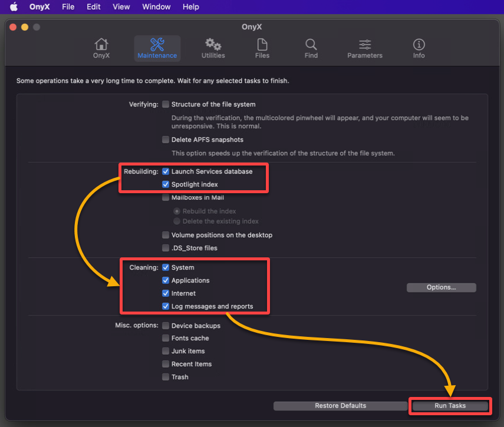Open the Parameters sliders icon

pos(365,44)
